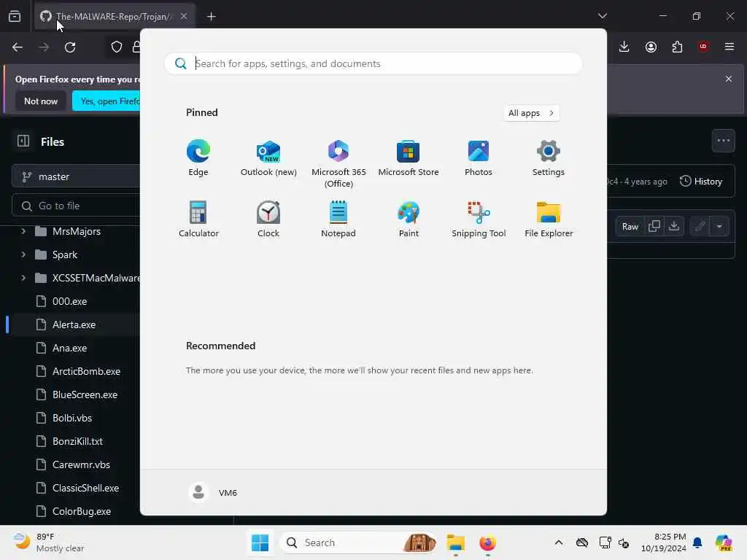The height and width of the screenshot is (560, 747).
Task: Copy raw file contents on GitHub
Action: (x=654, y=226)
